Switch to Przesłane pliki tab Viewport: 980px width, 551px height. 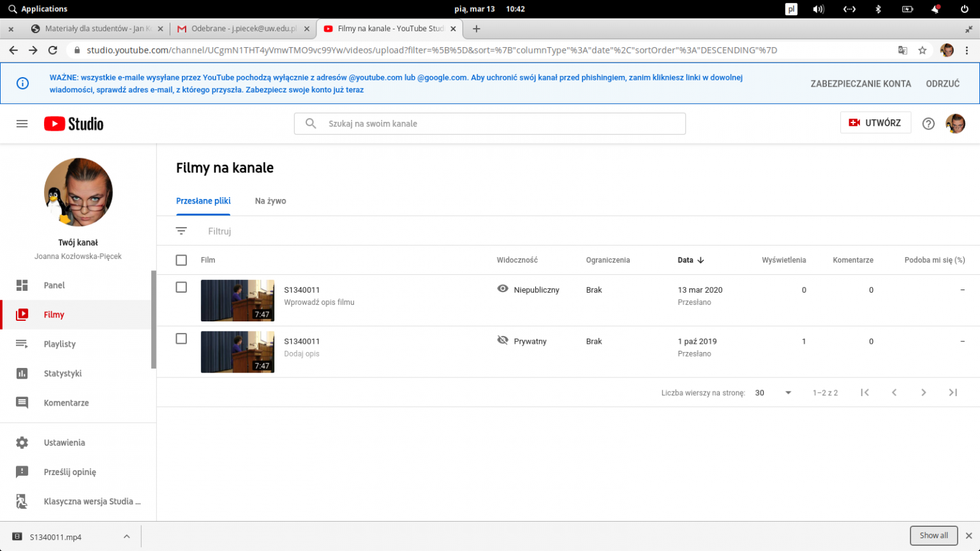pos(204,201)
